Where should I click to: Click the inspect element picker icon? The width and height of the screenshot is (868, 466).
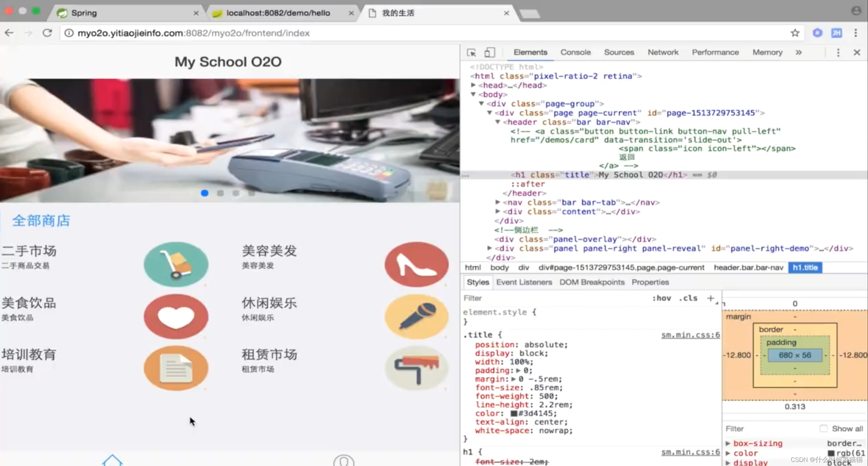point(471,52)
